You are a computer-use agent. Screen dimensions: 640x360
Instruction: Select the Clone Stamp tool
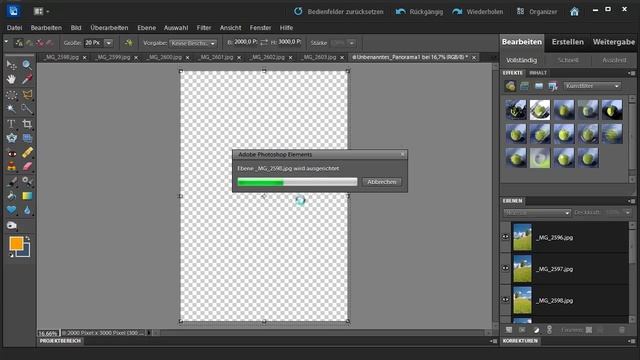(x=11, y=167)
